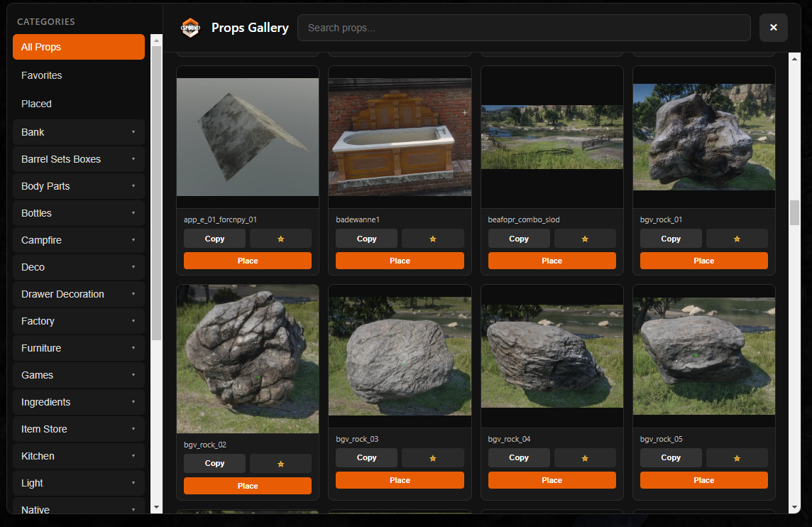Click the Search props input field
This screenshot has height=527, width=812.
point(524,28)
